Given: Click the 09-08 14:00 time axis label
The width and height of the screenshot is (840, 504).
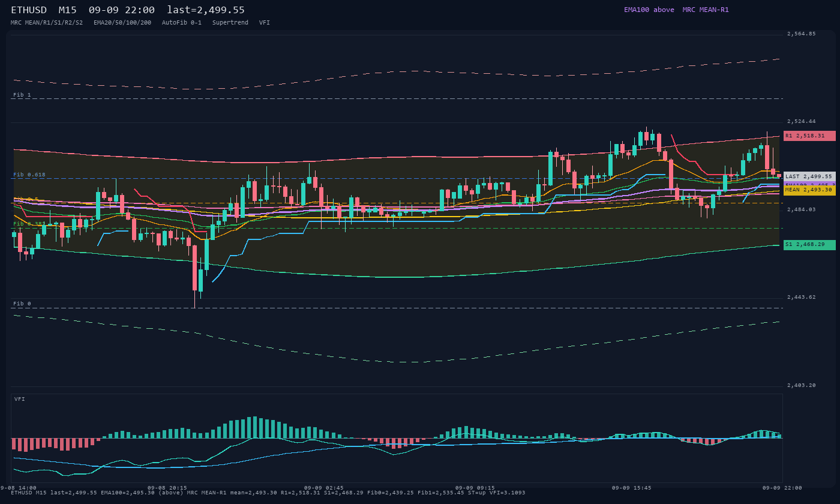Looking at the screenshot, I should [19, 488].
